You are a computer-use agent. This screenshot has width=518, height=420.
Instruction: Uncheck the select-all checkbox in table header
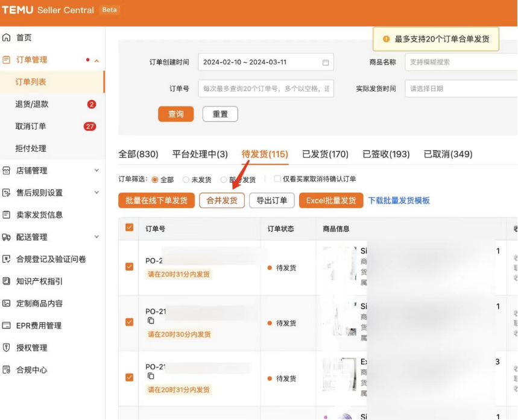[x=128, y=228]
